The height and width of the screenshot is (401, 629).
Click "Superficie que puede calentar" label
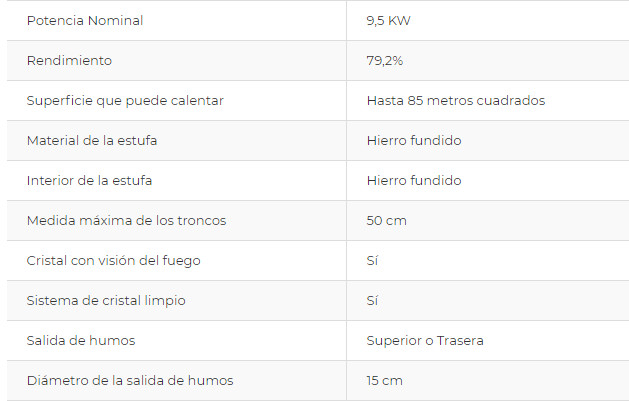pyautogui.click(x=125, y=100)
